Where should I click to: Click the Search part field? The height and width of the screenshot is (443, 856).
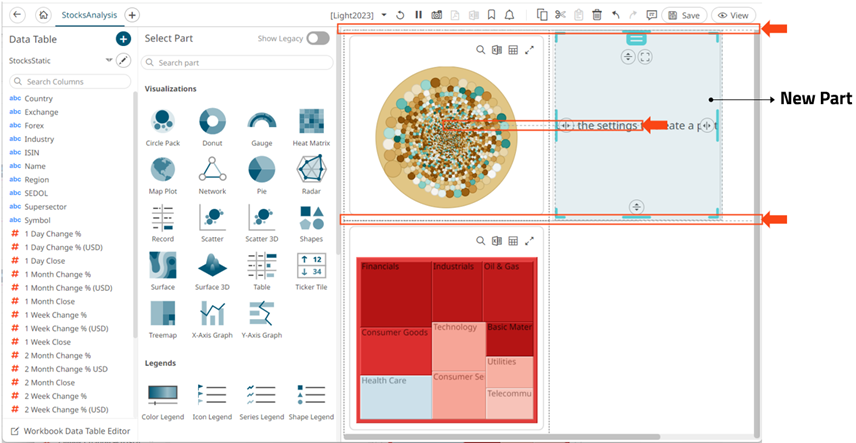(236, 63)
